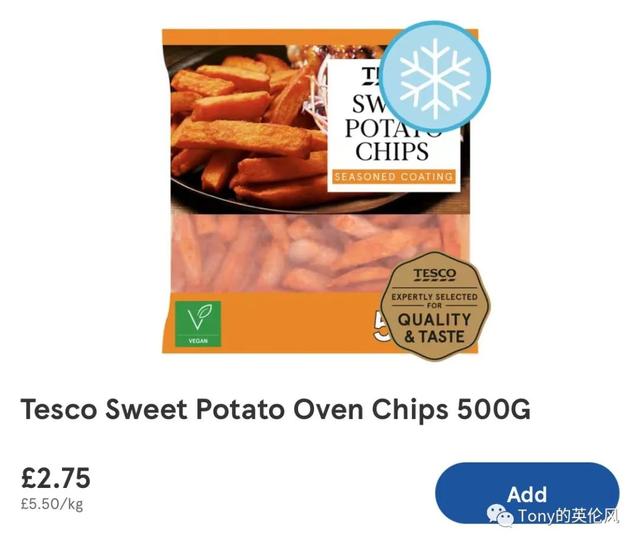Click the Tesco logo inside the gold badge
640x546 pixels.
435,275
